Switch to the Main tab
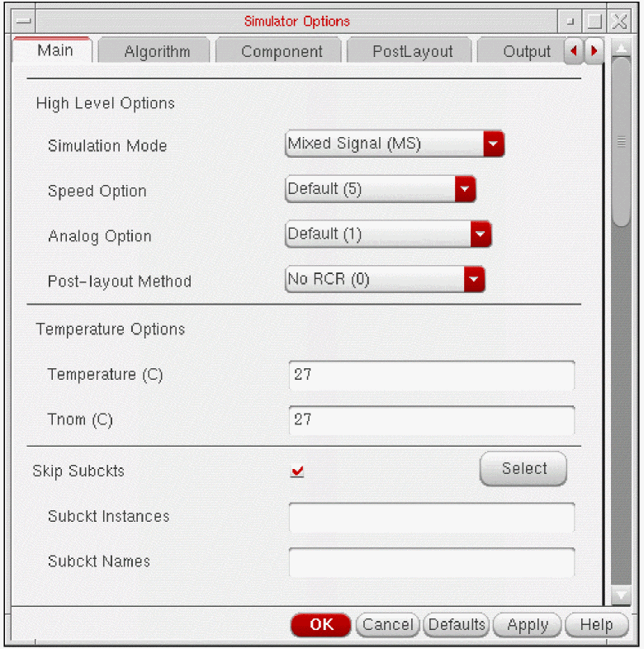644x649 pixels. [x=54, y=50]
